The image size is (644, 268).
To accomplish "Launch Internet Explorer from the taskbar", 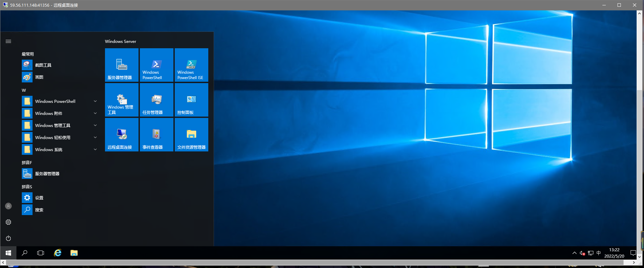I will point(58,253).
